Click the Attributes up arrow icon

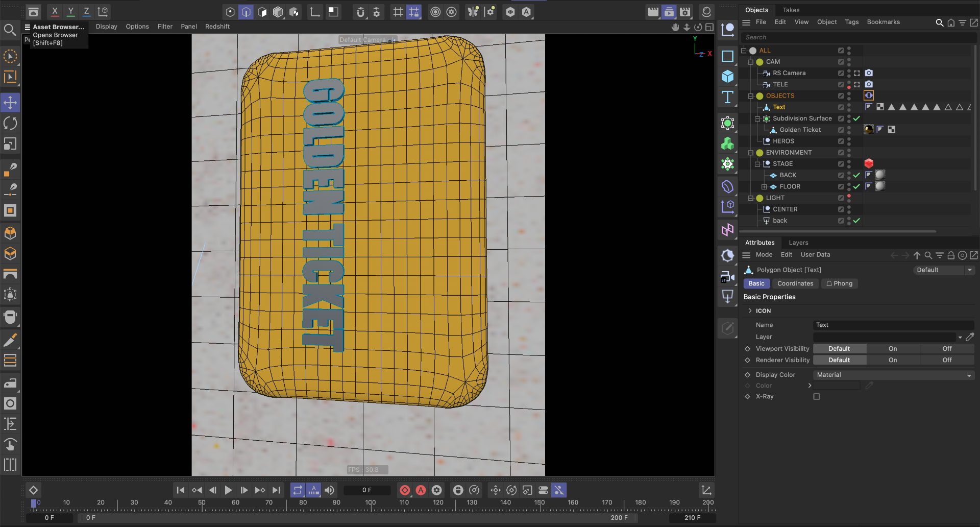[917, 255]
